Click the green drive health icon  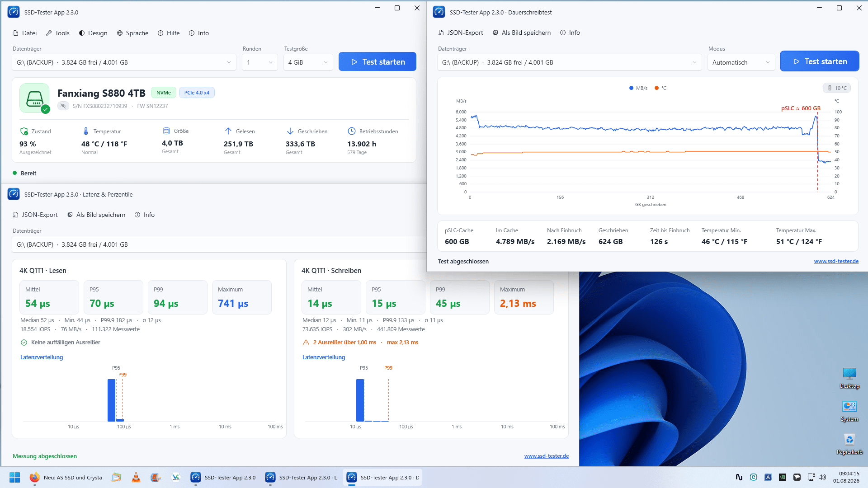(x=35, y=98)
